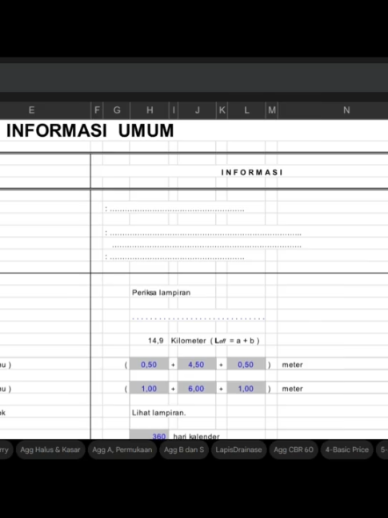Select column M header

272,110
